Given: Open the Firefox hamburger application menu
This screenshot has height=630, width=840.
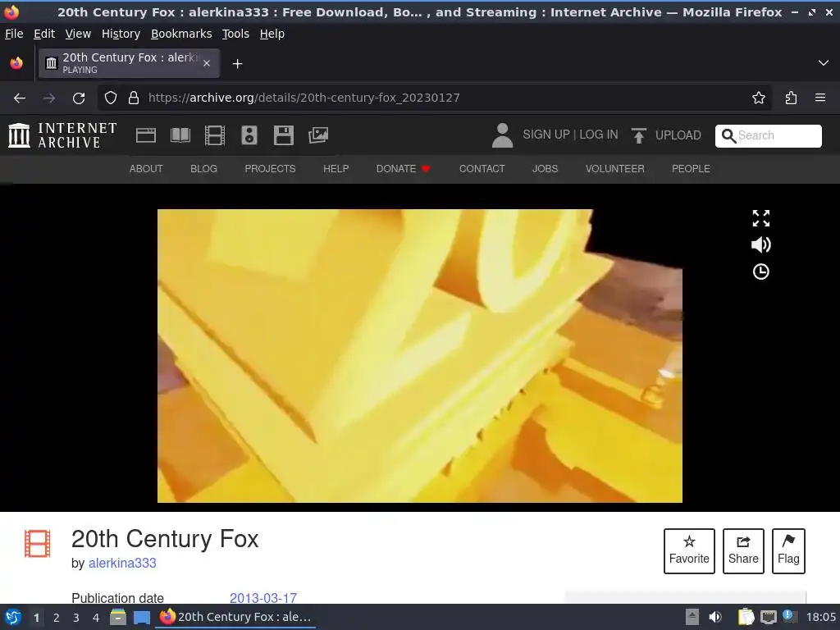Looking at the screenshot, I should pyautogui.click(x=820, y=98).
